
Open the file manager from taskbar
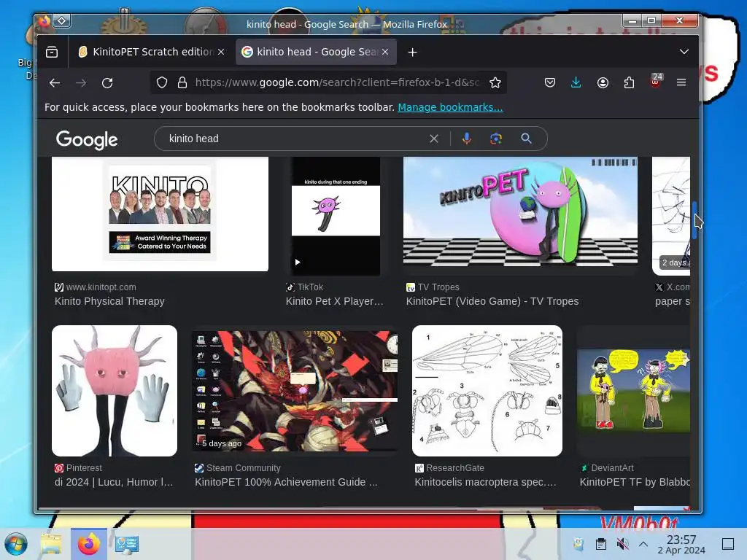click(51, 544)
